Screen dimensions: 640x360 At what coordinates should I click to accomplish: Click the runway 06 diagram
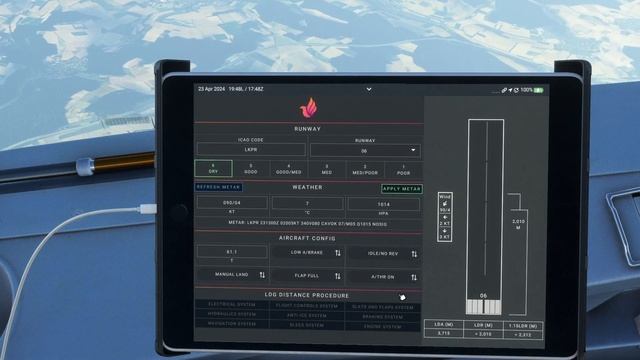tap(485, 217)
